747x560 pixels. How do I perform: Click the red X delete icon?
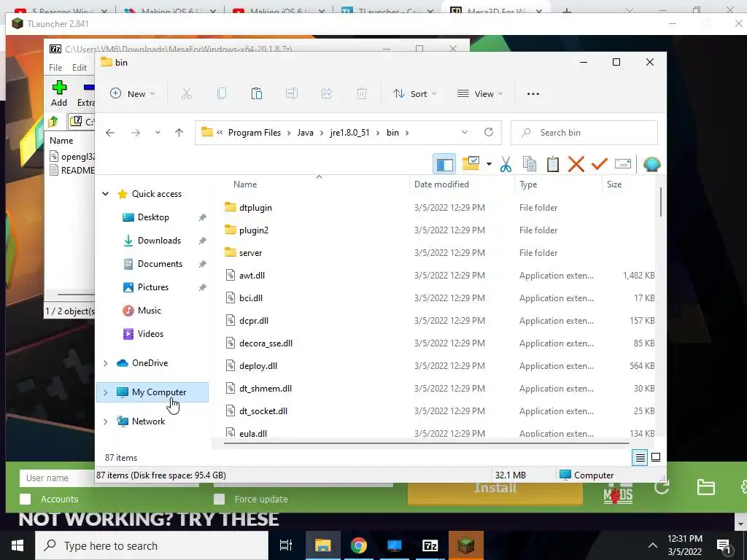point(576,164)
